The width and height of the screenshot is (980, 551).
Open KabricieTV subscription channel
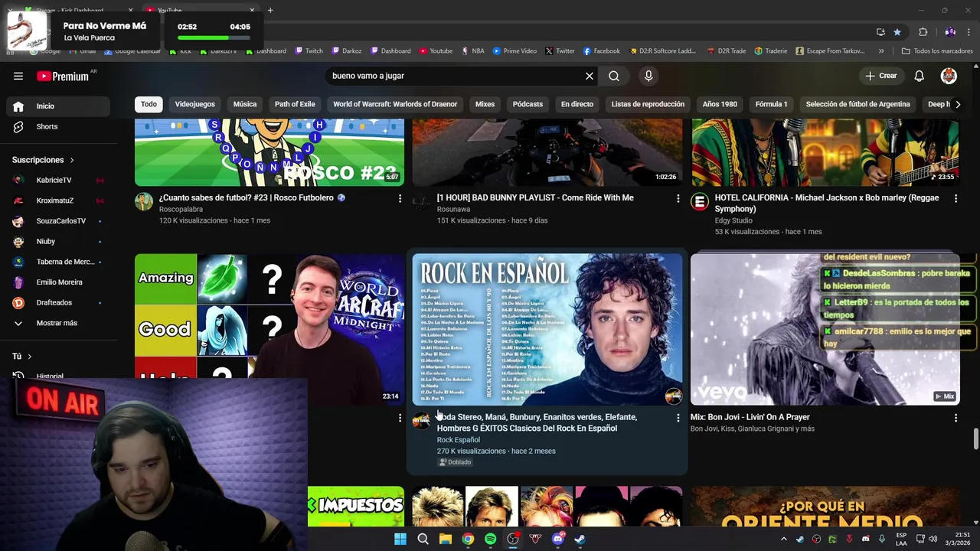point(58,180)
